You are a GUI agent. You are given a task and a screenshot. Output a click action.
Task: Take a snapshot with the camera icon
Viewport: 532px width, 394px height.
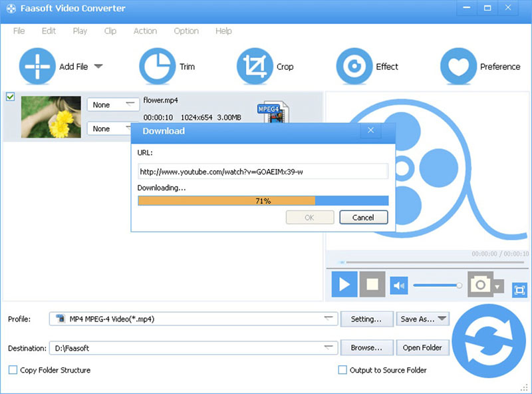click(x=480, y=284)
